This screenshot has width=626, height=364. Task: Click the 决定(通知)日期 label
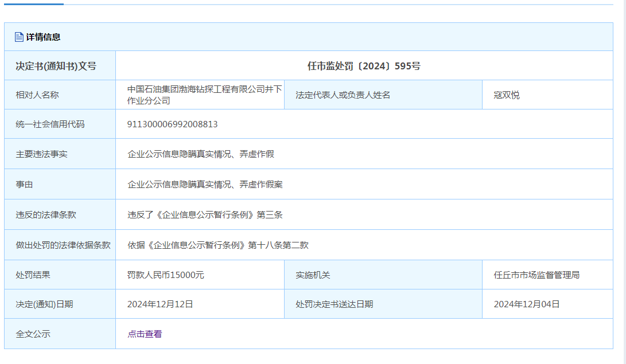point(44,304)
